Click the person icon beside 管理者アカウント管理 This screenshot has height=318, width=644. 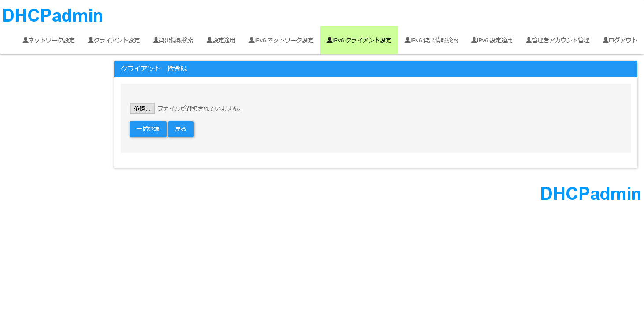pos(529,40)
